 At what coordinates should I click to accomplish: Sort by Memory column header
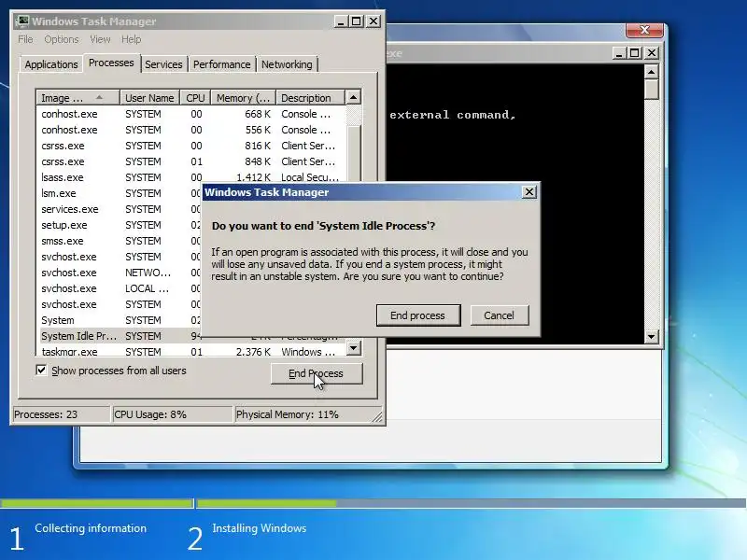pyautogui.click(x=243, y=98)
